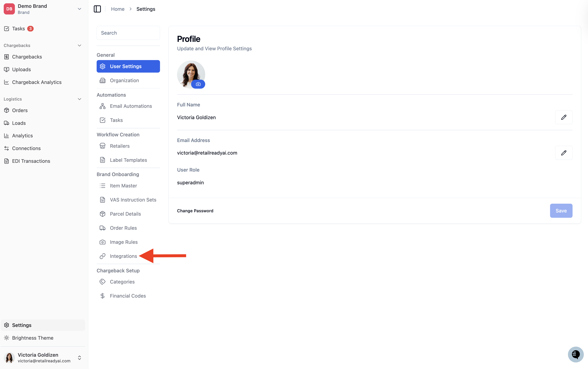Screen dimensions: 588x369
Task: Open Integrations link icon in settings
Action: click(x=102, y=256)
